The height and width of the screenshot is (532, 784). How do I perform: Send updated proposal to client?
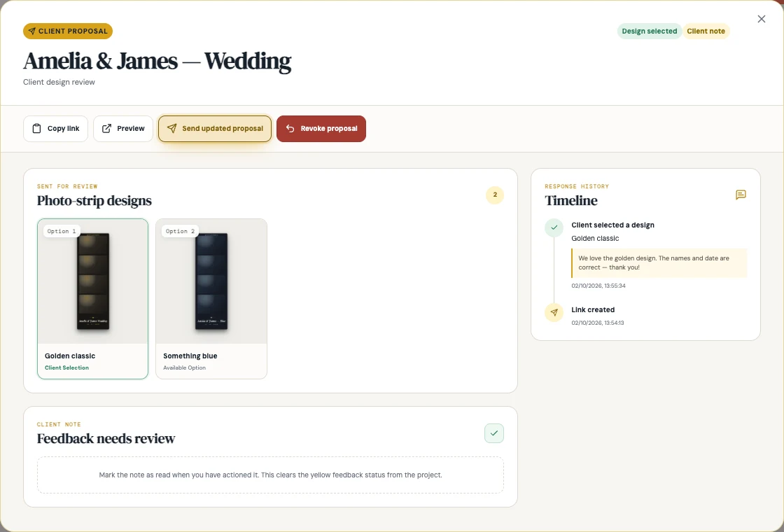coord(215,129)
